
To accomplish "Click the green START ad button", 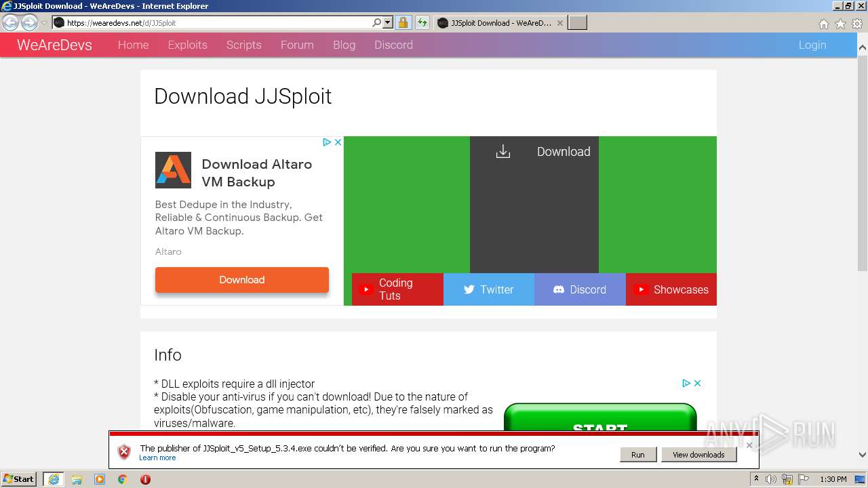I will tap(600, 418).
